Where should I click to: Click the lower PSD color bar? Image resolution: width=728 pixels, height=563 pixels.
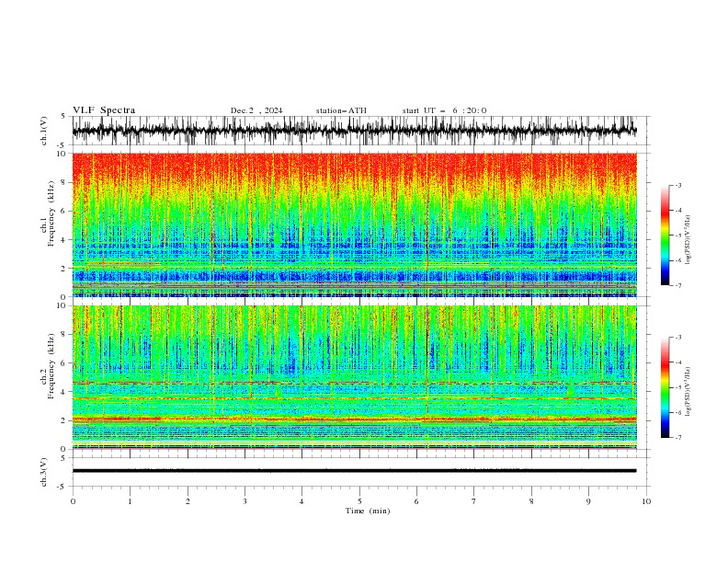click(665, 387)
